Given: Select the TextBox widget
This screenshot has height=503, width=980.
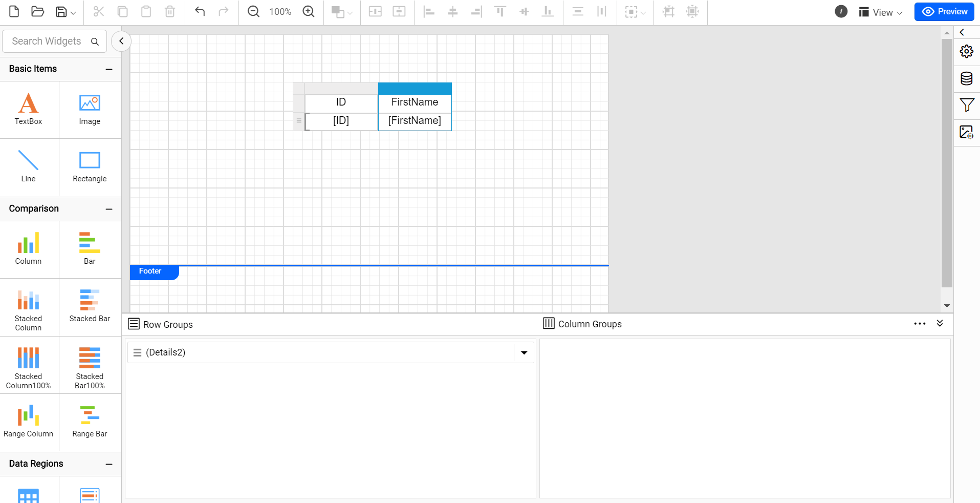Looking at the screenshot, I should tap(28, 109).
